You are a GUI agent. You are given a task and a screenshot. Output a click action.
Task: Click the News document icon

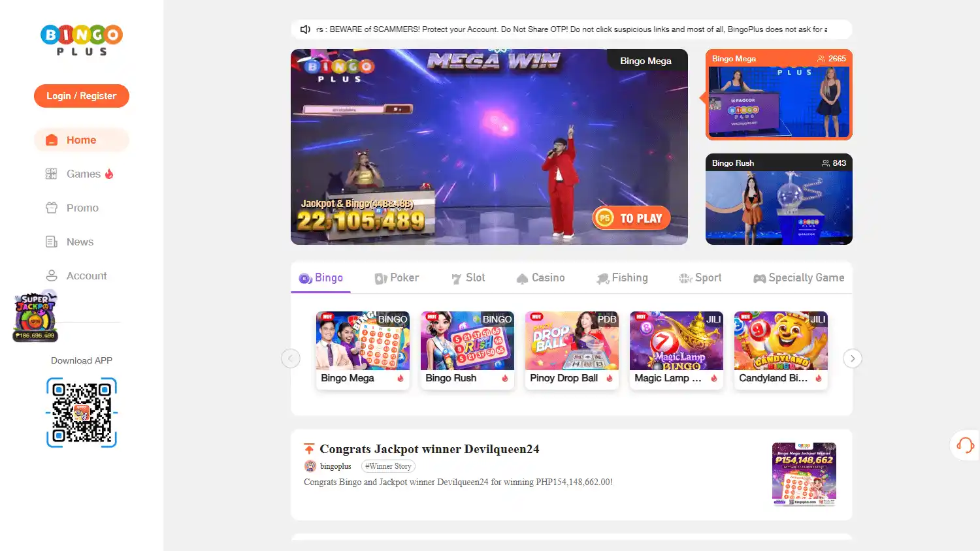[x=52, y=242]
